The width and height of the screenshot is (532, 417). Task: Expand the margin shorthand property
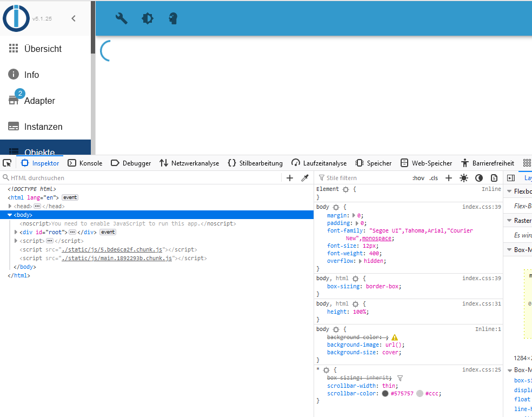354,215
